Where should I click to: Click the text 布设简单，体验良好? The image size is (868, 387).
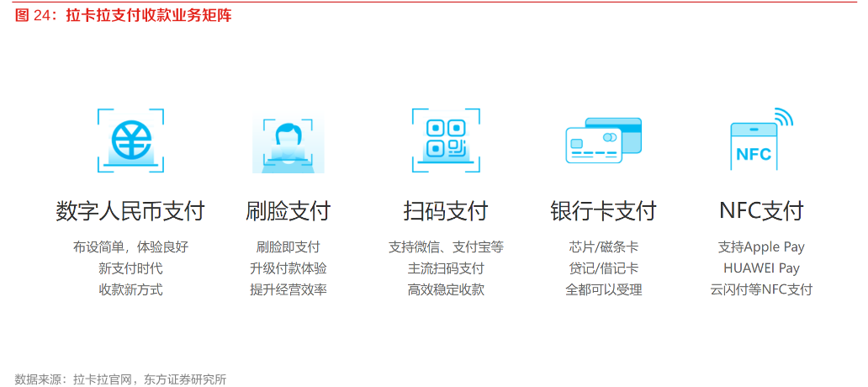pyautogui.click(x=130, y=247)
